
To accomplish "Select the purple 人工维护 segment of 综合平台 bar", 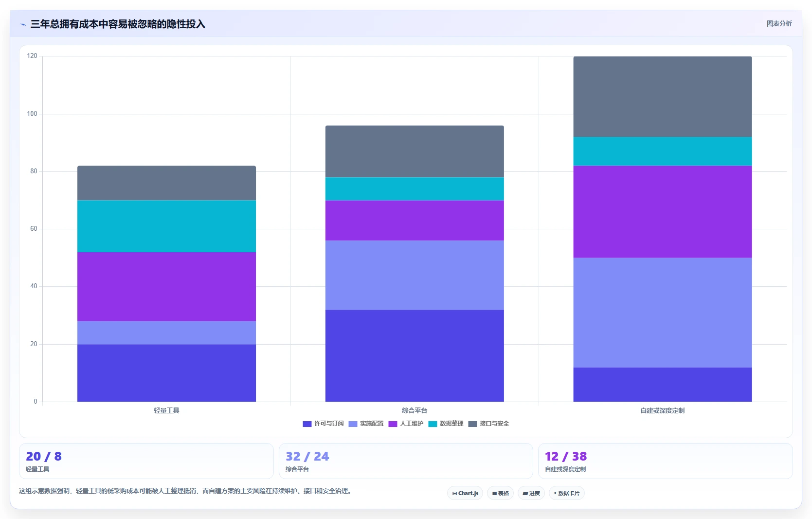I will point(415,221).
